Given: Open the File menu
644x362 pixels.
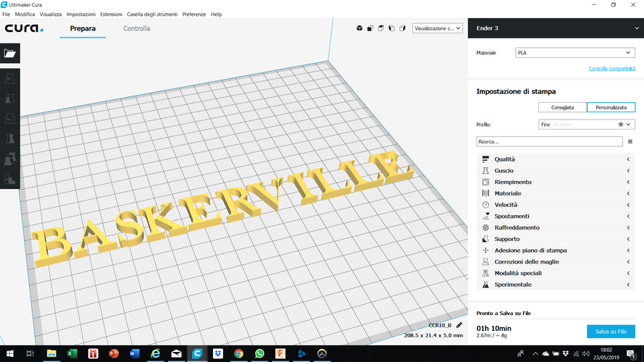Looking at the screenshot, I should coord(7,14).
